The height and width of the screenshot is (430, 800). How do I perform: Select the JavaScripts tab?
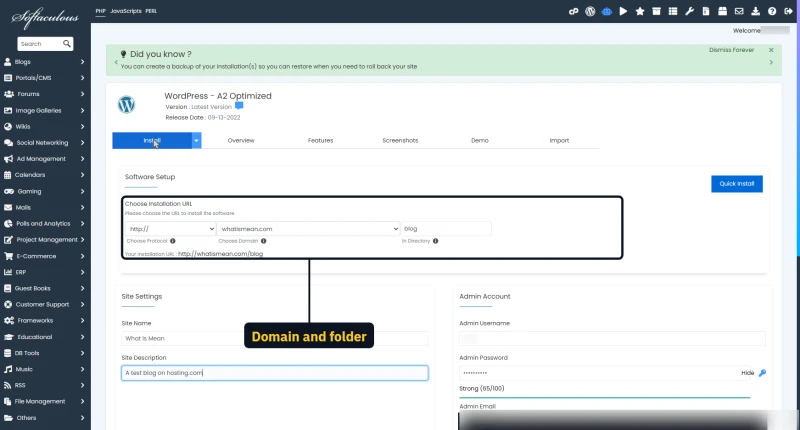point(126,11)
